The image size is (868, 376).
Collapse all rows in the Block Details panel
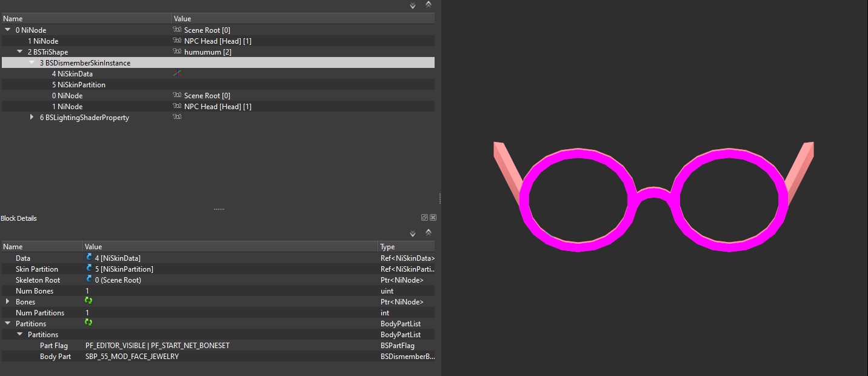pyautogui.click(x=429, y=233)
